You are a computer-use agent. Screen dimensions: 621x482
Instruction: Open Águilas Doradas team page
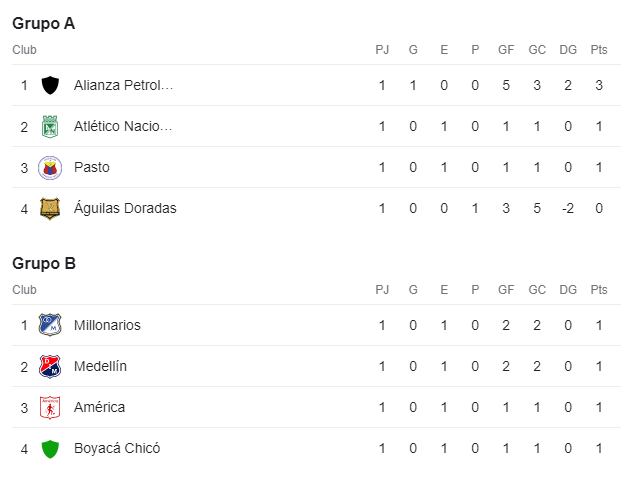[x=125, y=208]
